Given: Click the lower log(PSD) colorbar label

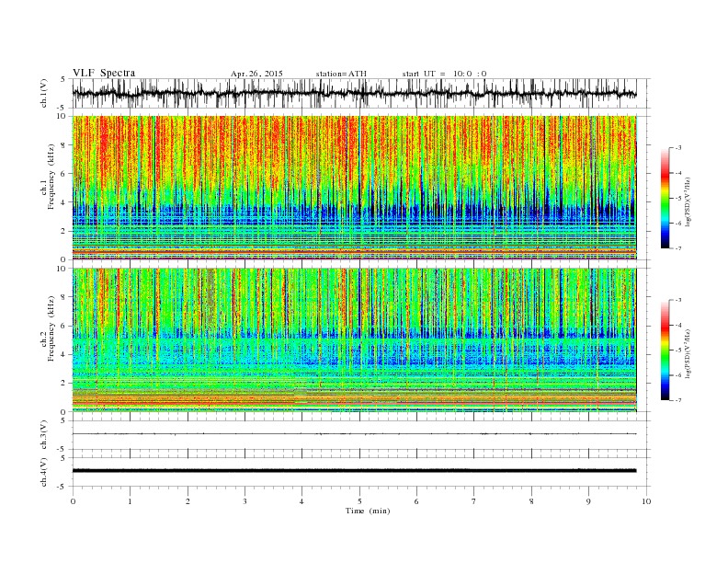Looking at the screenshot, I should 688,353.
